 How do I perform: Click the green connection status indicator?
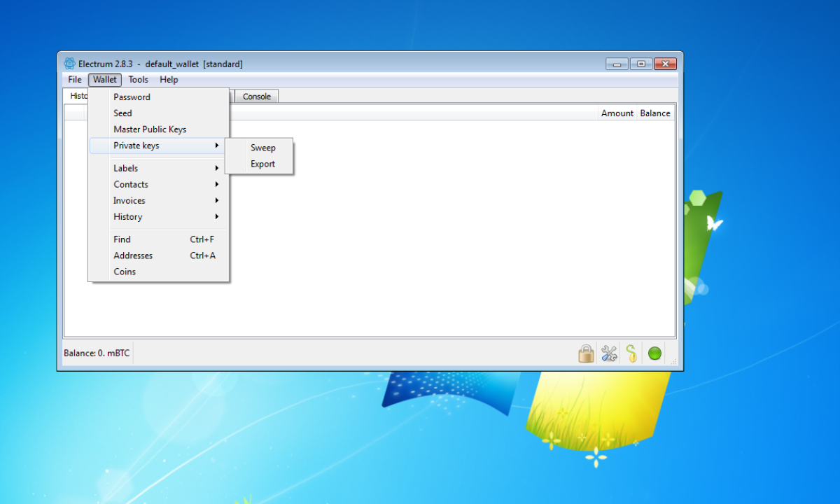(x=654, y=353)
